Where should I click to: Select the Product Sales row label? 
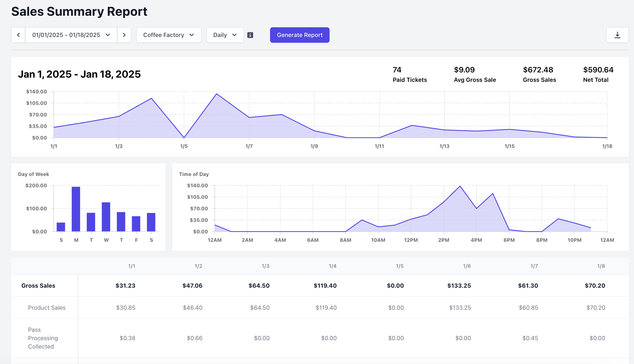(x=47, y=308)
